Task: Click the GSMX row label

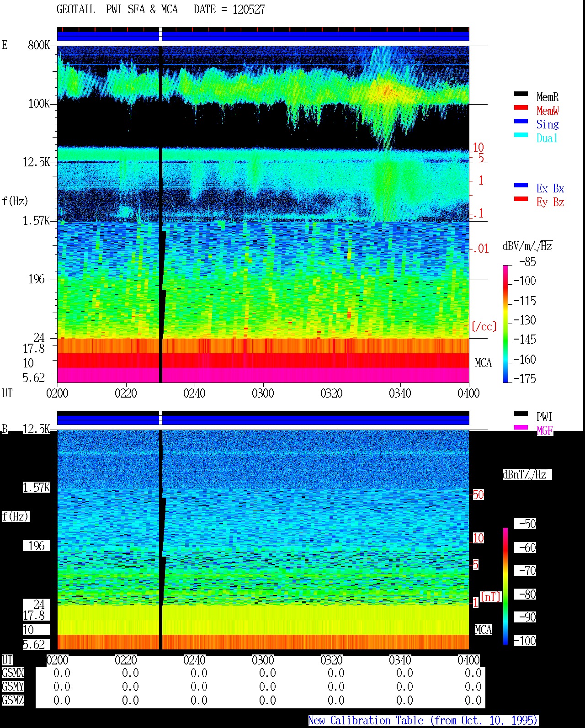Action: [13, 673]
